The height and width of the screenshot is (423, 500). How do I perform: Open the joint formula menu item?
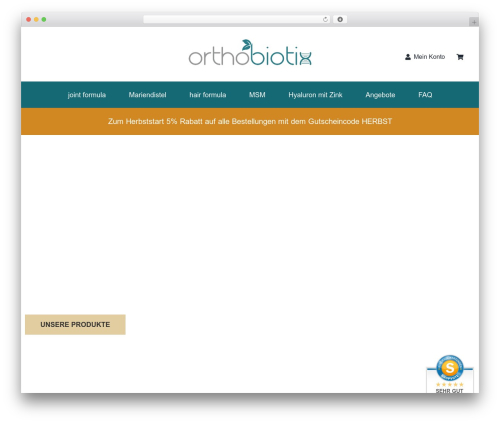[87, 95]
